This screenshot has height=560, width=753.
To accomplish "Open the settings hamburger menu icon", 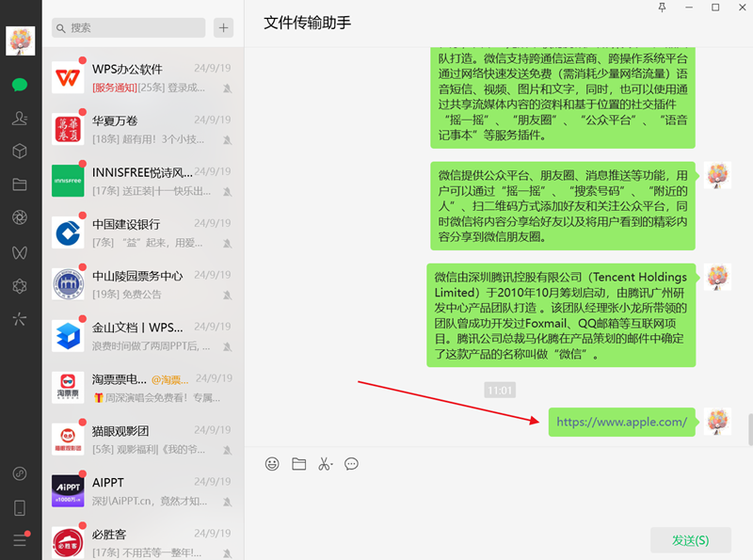I will tap(20, 540).
